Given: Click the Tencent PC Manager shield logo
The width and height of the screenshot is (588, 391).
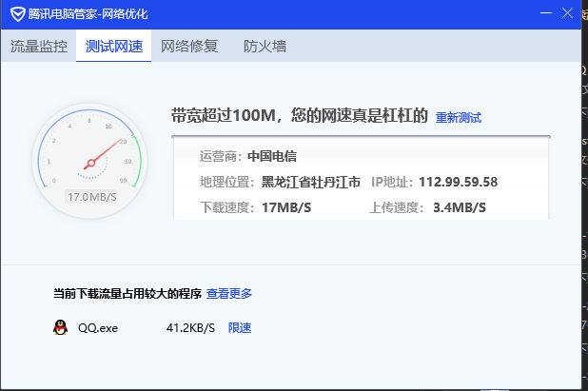Looking at the screenshot, I should (x=16, y=14).
